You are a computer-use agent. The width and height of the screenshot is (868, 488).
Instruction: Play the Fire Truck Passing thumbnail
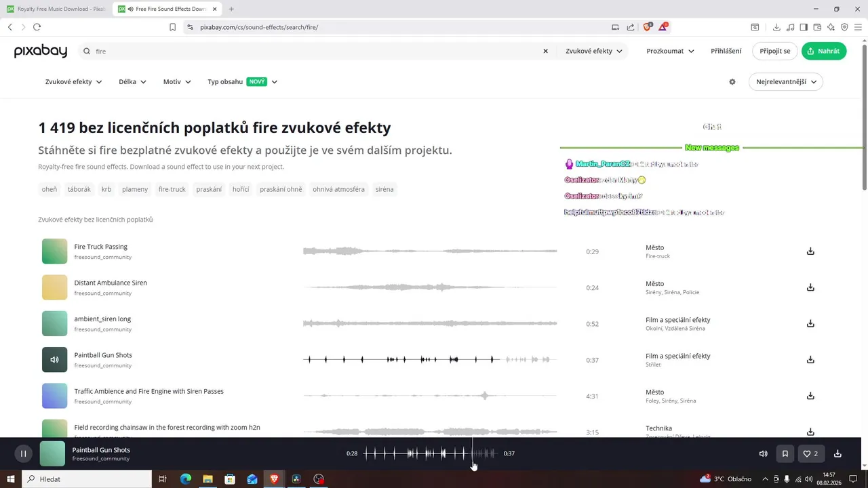(x=54, y=251)
